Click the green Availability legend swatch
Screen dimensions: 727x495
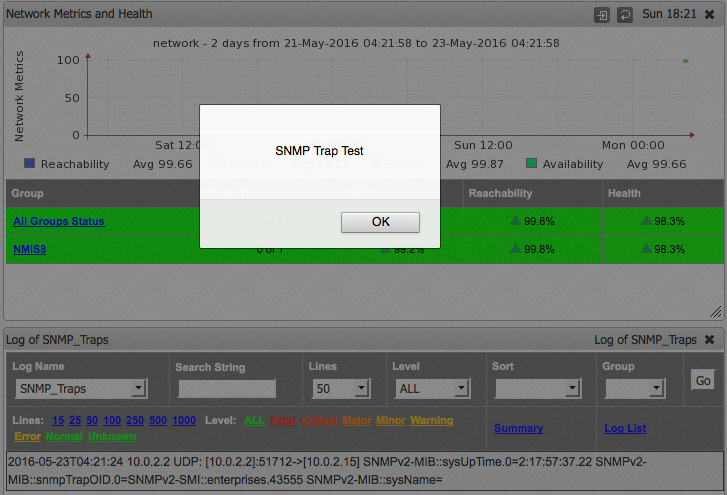click(532, 164)
